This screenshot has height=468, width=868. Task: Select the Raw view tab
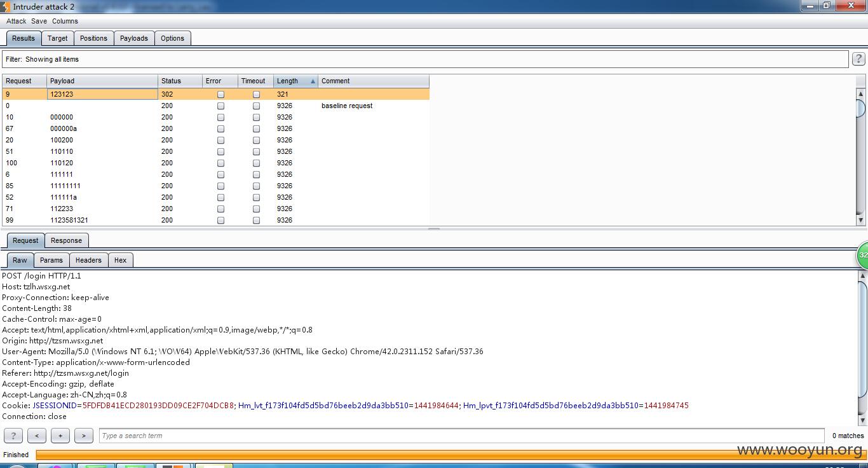20,260
